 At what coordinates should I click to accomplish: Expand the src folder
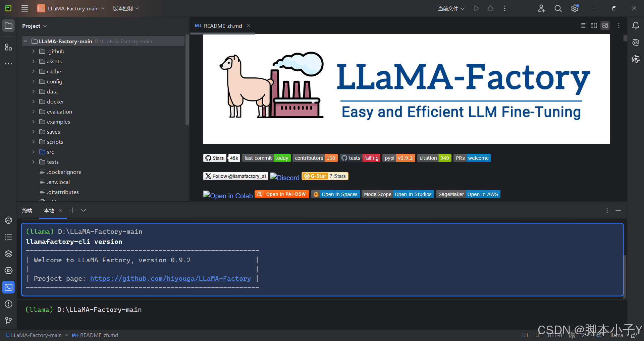point(33,152)
